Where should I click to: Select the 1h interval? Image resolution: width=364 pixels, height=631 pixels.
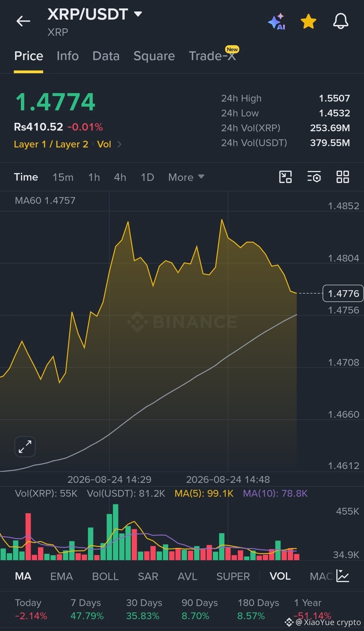94,177
